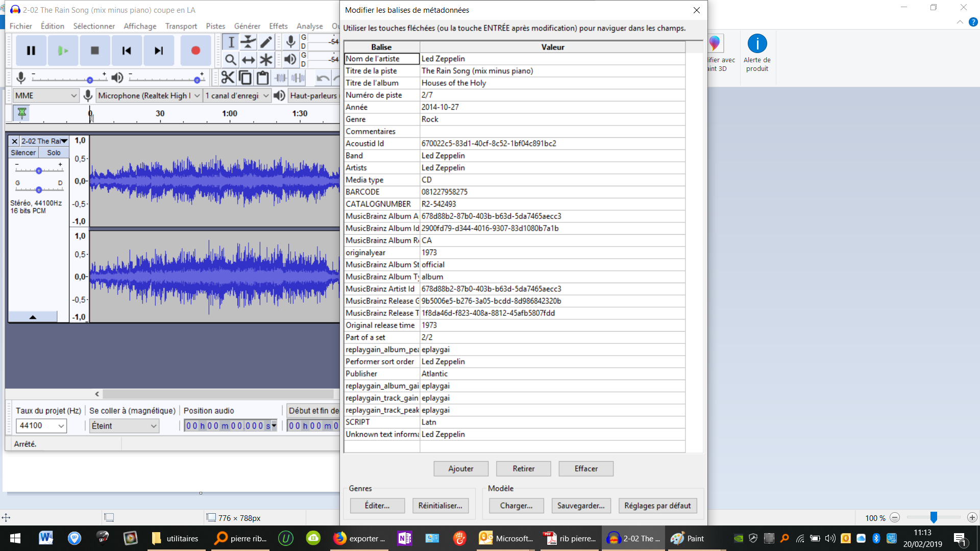Click the Pause button in Audacity
This screenshot has width=980, height=551.
pyautogui.click(x=31, y=51)
